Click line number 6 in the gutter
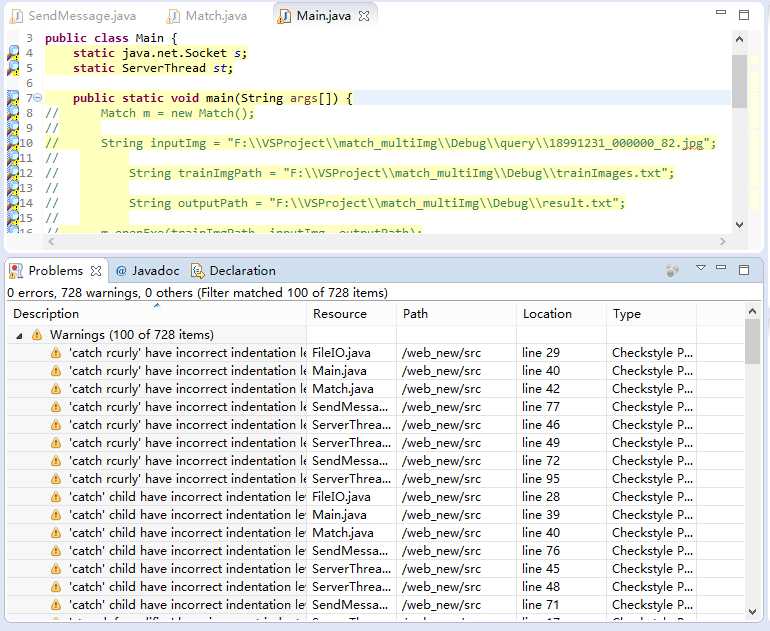This screenshot has height=631, width=770. 29,83
